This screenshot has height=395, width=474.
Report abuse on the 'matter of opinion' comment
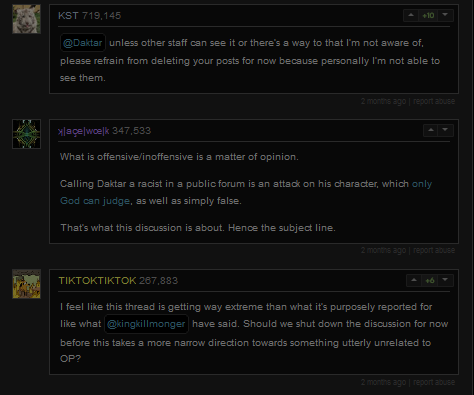[x=434, y=250]
